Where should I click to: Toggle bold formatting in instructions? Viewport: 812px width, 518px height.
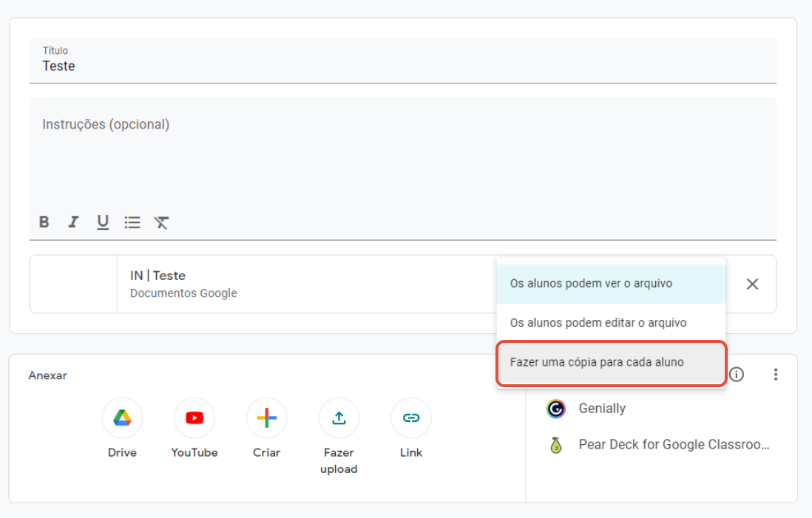[x=44, y=222]
